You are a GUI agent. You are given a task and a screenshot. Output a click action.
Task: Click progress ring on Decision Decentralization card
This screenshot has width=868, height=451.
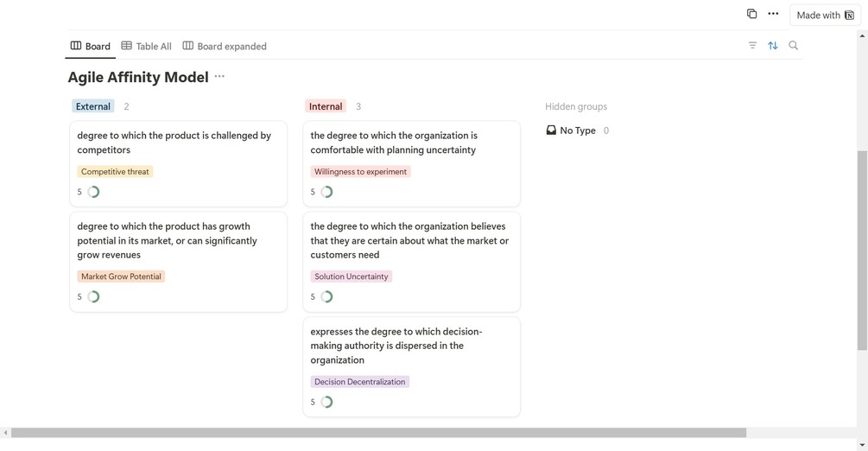click(326, 402)
